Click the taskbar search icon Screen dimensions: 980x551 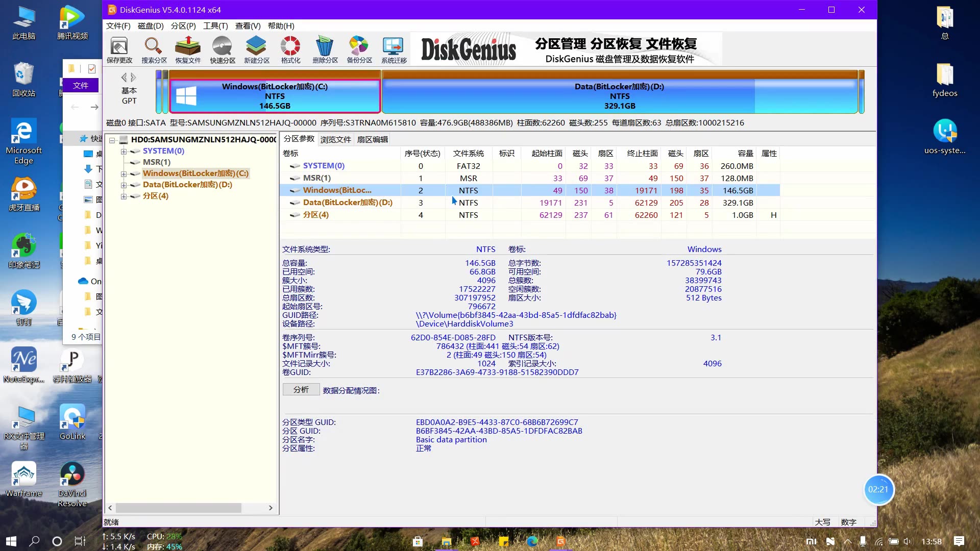pyautogui.click(x=34, y=541)
